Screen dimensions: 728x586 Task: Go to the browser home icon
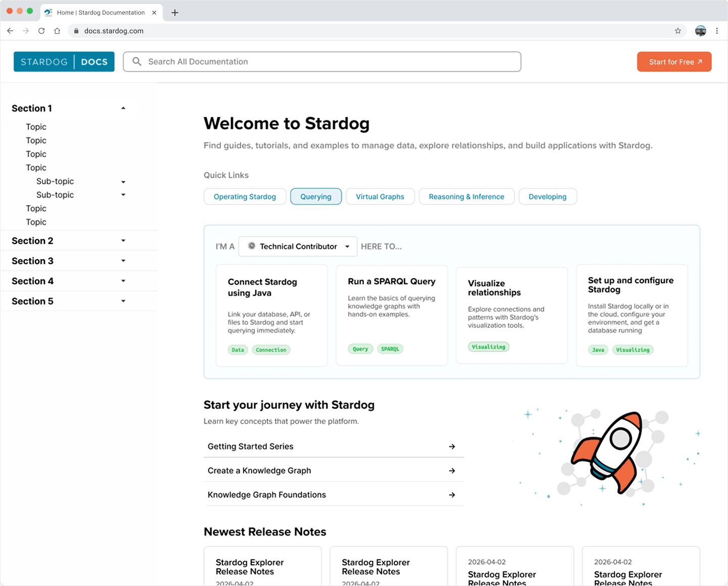tap(57, 31)
